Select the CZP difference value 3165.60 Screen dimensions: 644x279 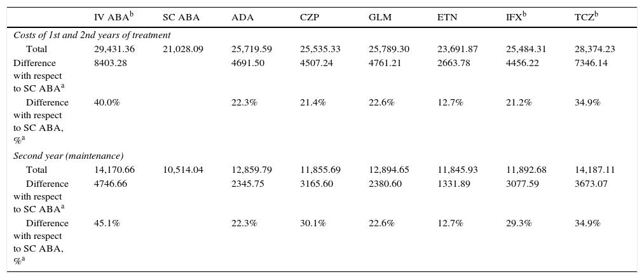[x=317, y=184]
